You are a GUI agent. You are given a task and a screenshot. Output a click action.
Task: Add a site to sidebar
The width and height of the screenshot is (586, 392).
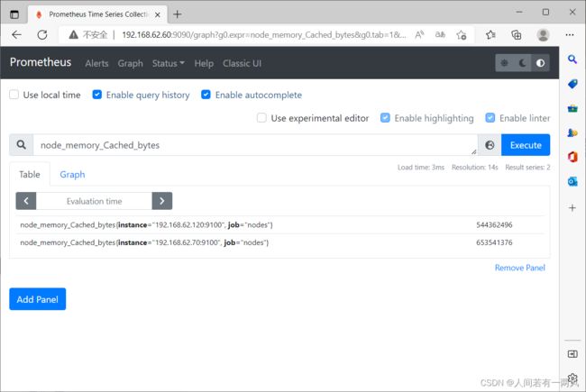[572, 208]
